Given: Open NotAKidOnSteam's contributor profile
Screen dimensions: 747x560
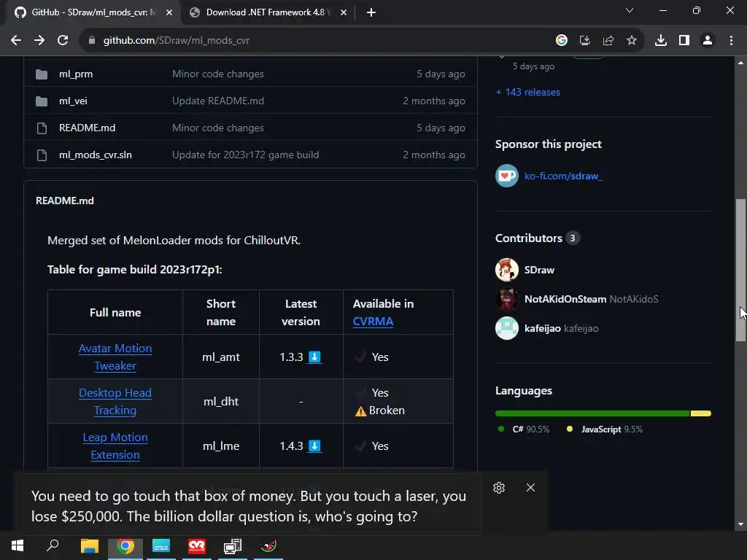Looking at the screenshot, I should tap(565, 299).
